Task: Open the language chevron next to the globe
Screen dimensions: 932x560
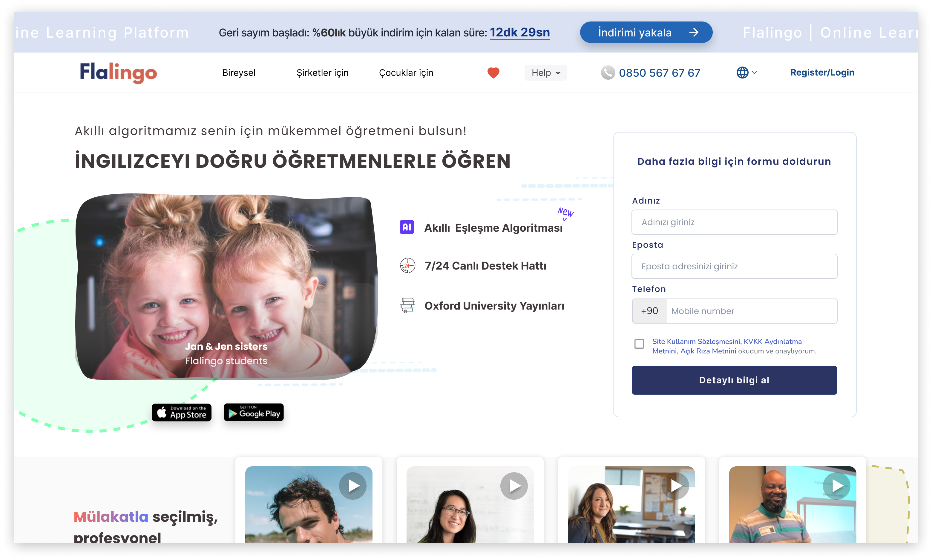Action: point(754,73)
